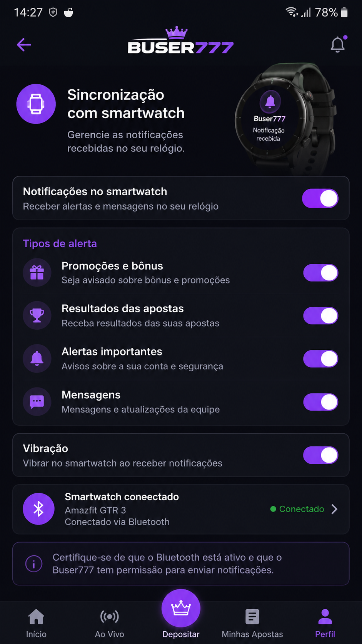The height and width of the screenshot is (644, 362).
Task: Disable Notificações no smartwatch toggle
Action: pos(320,198)
